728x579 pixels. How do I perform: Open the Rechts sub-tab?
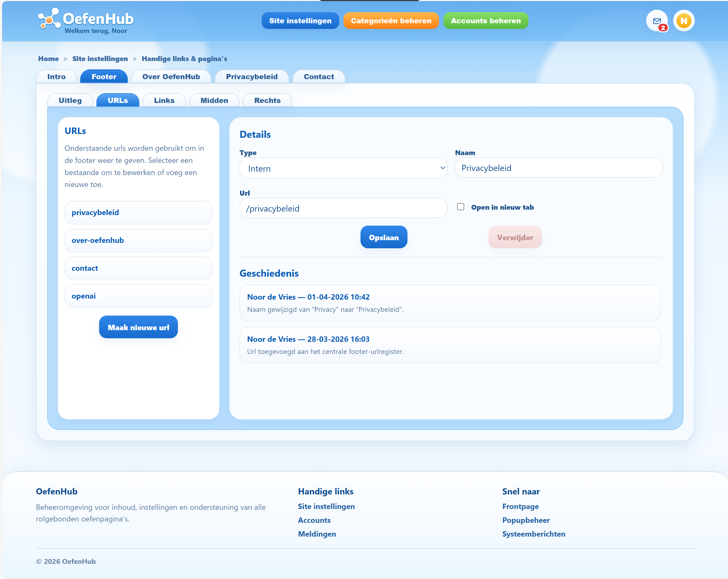click(267, 100)
